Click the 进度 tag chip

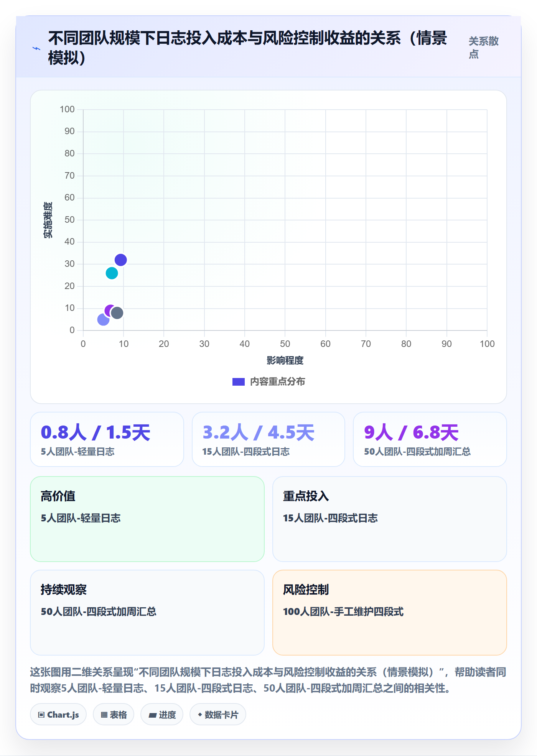[162, 715]
